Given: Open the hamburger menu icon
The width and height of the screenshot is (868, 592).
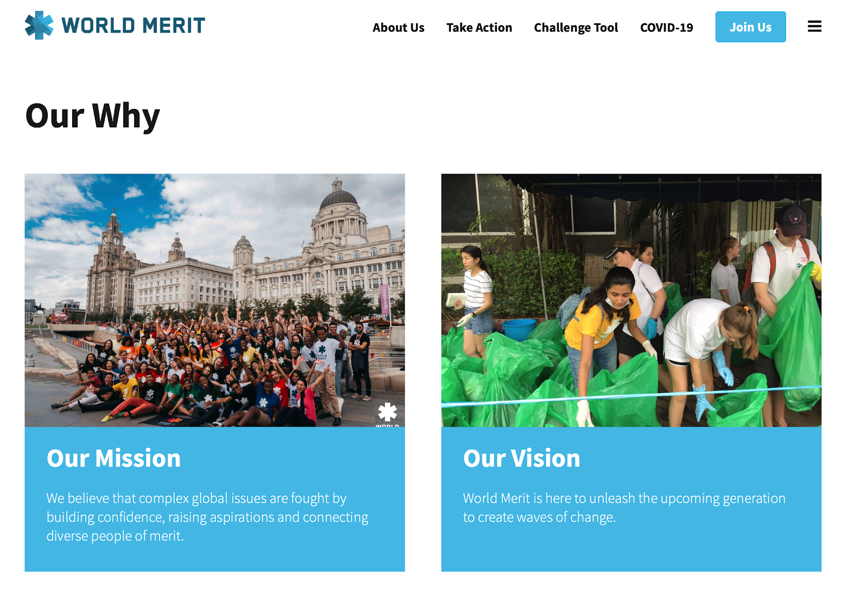Looking at the screenshot, I should (x=814, y=26).
